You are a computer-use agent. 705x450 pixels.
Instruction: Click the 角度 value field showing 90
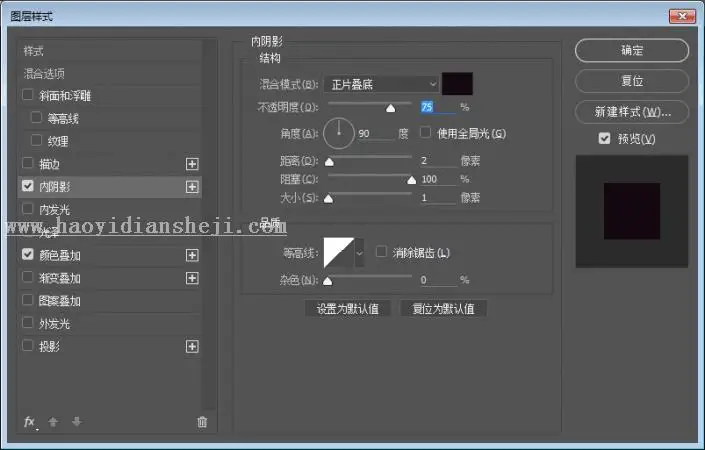376,134
